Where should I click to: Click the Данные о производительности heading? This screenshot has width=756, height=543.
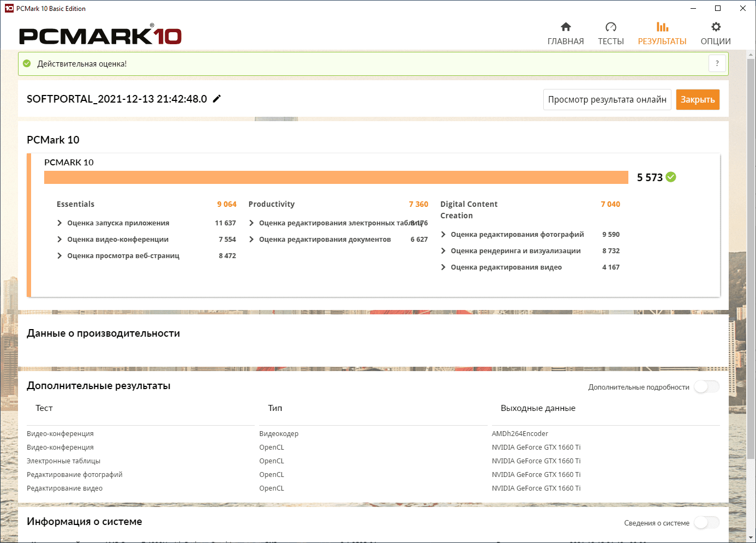pyautogui.click(x=103, y=333)
